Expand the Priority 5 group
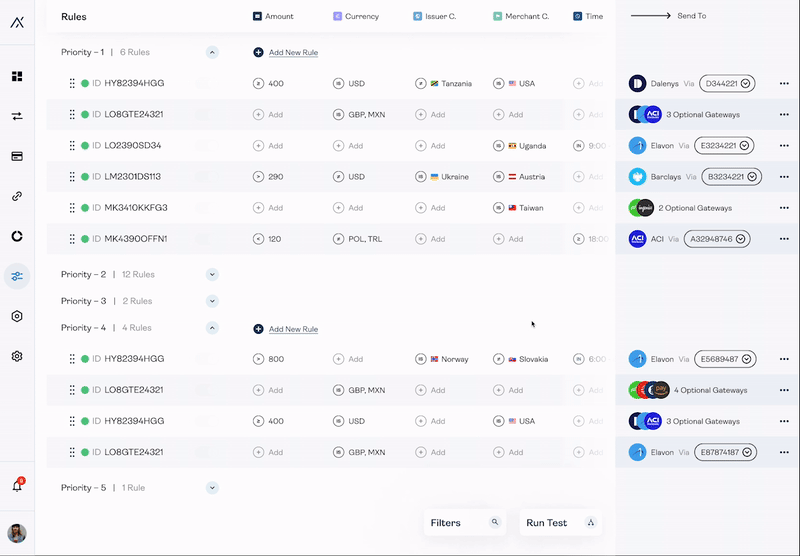 [x=212, y=488]
